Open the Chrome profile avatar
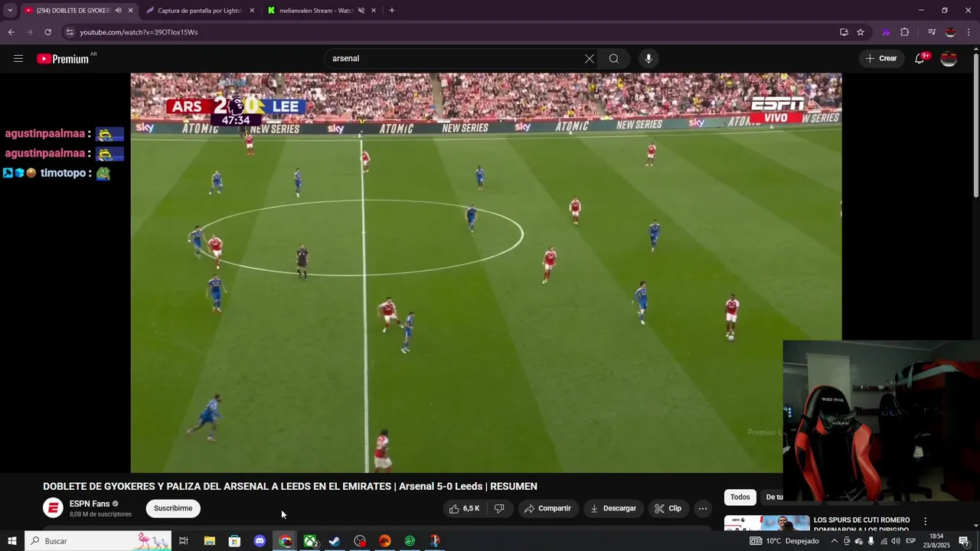 [x=950, y=32]
